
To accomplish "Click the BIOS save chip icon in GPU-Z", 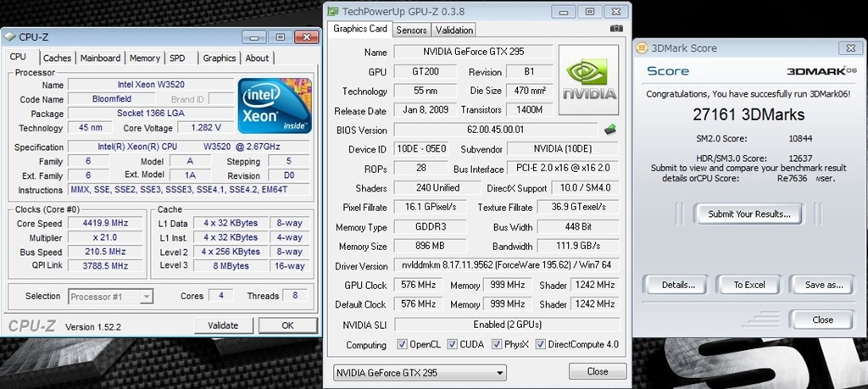I will click(x=610, y=130).
